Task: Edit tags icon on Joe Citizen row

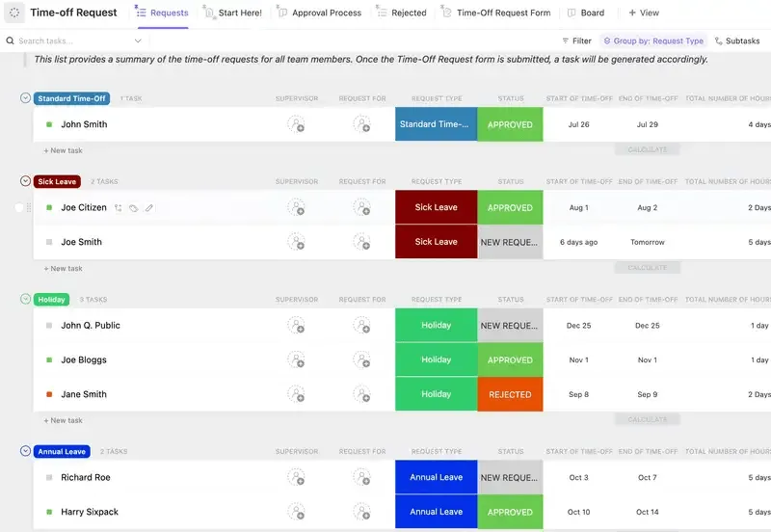Action: coord(133,208)
